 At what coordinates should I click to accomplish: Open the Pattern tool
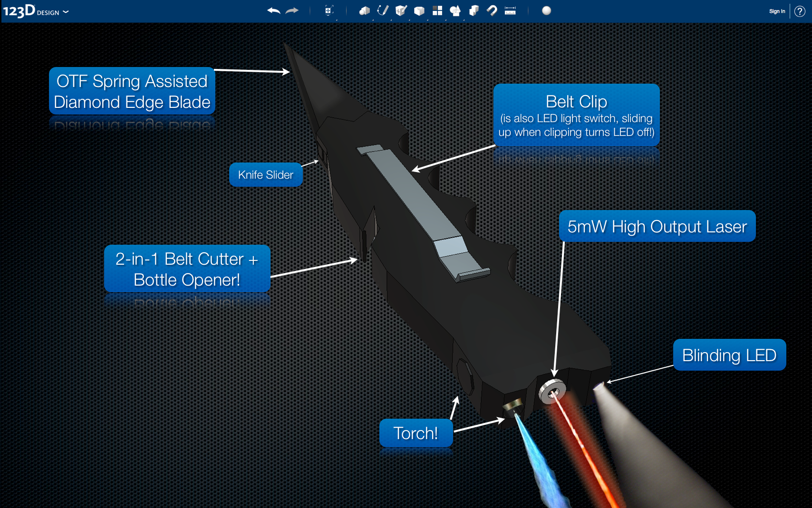(x=437, y=10)
